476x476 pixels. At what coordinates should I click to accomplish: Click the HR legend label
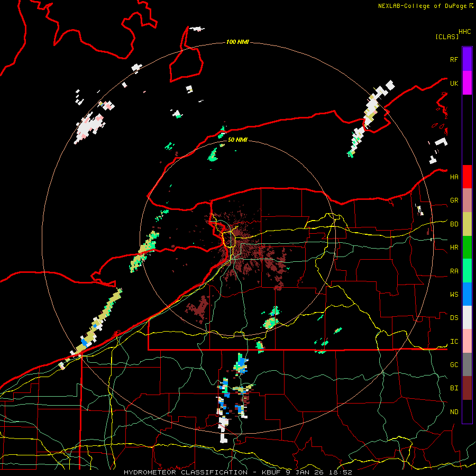point(454,248)
